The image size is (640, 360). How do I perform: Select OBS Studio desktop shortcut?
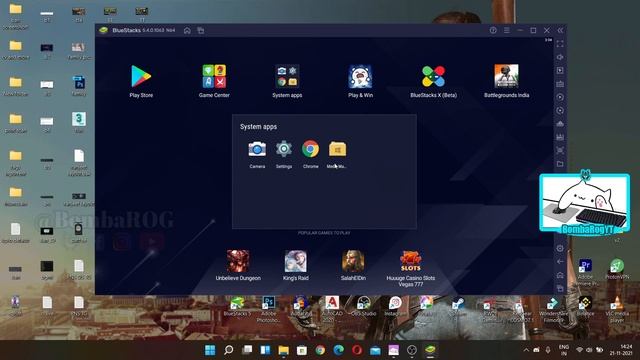[363, 307]
